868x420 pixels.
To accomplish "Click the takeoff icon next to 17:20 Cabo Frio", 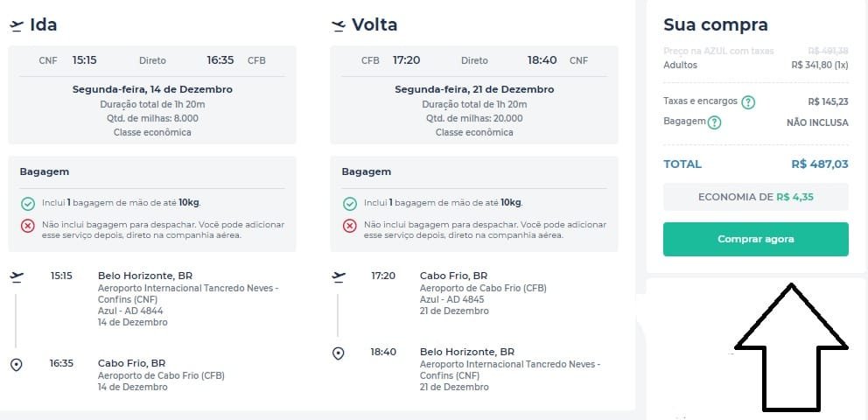I will [339, 276].
